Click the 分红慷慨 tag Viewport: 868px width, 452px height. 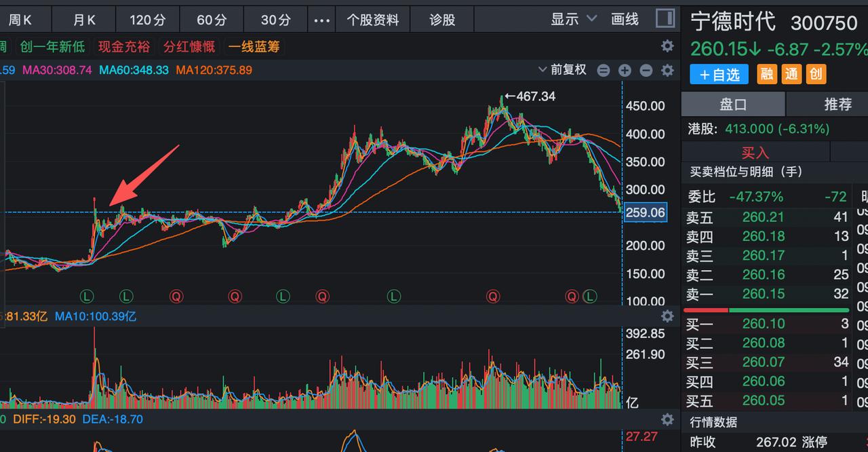(x=189, y=47)
